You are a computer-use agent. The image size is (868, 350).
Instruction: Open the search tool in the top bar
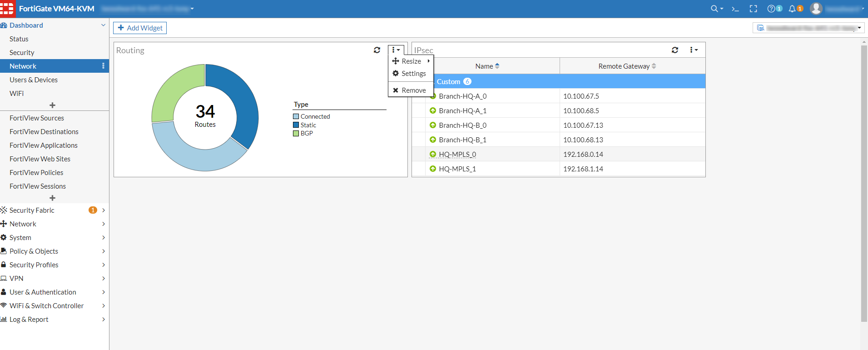coord(717,9)
